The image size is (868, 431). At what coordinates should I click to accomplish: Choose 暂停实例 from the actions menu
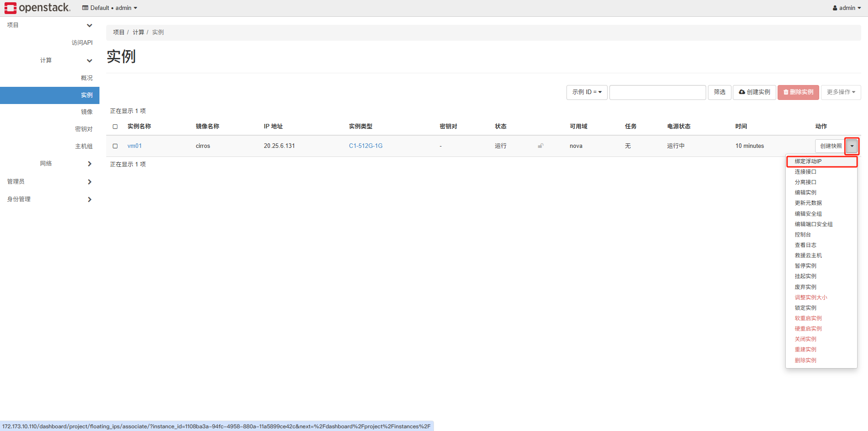click(x=821, y=266)
